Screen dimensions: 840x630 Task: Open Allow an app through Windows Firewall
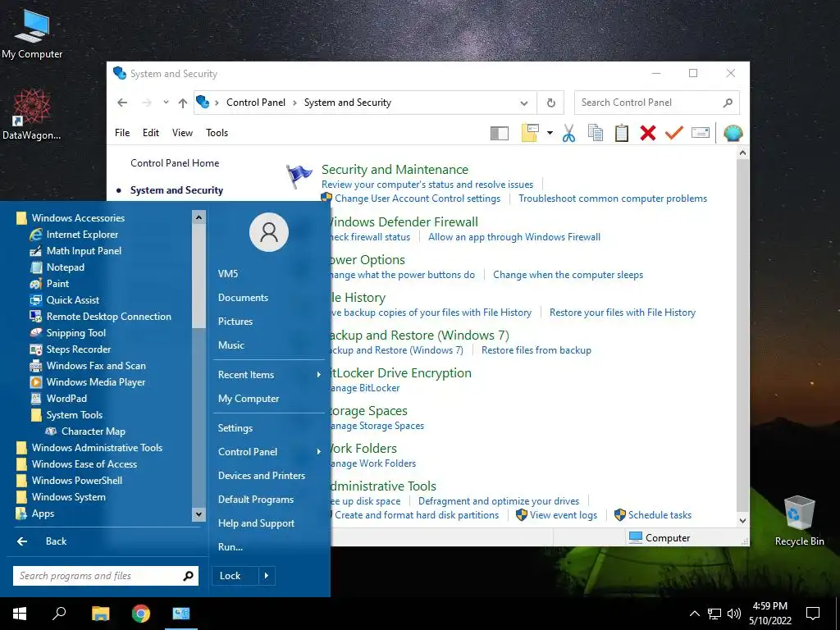coord(514,237)
